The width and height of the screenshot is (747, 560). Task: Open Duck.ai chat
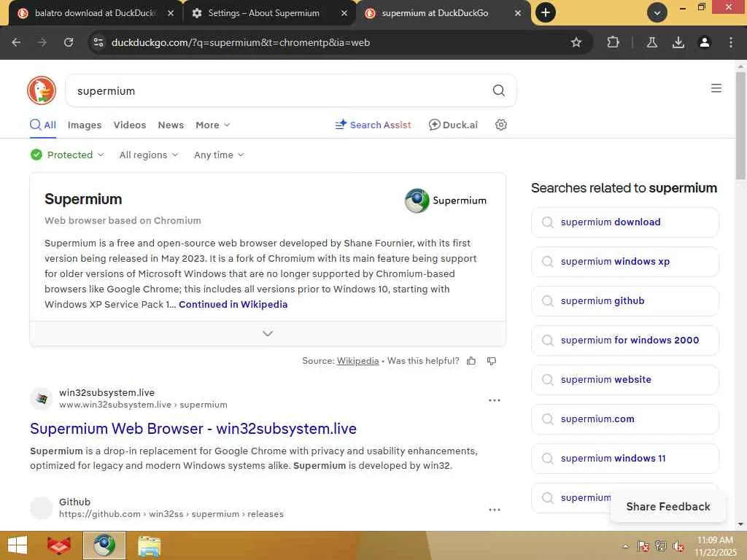coord(453,125)
